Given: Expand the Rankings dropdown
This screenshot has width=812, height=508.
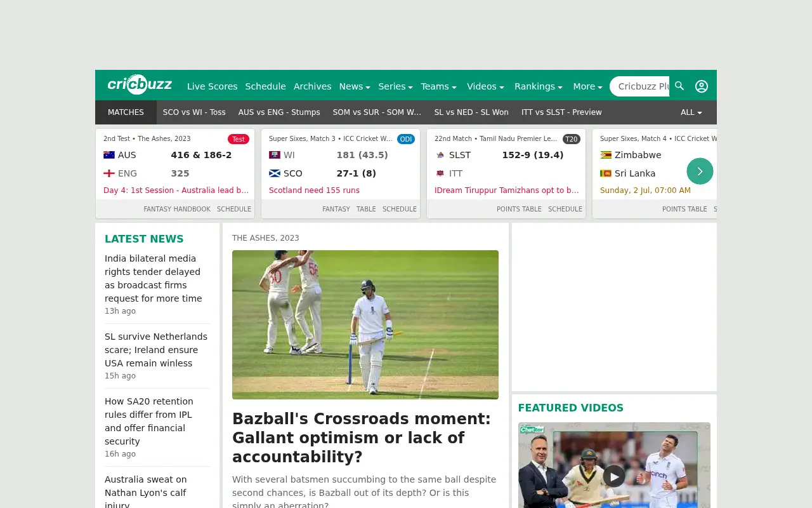Looking at the screenshot, I should [x=539, y=86].
